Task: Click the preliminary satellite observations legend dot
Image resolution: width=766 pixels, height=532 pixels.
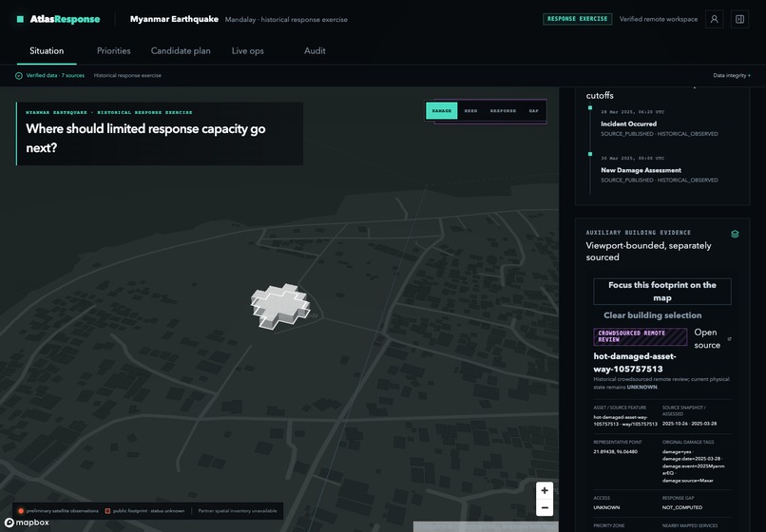Action: point(21,511)
